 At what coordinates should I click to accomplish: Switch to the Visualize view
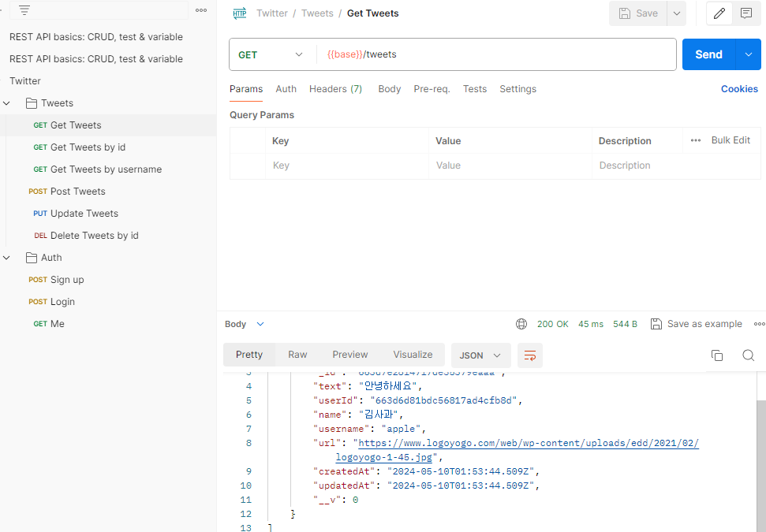tap(413, 355)
